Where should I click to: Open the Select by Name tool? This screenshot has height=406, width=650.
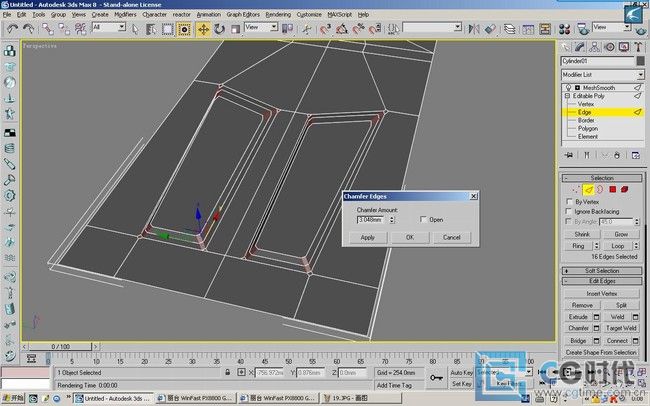(151, 29)
